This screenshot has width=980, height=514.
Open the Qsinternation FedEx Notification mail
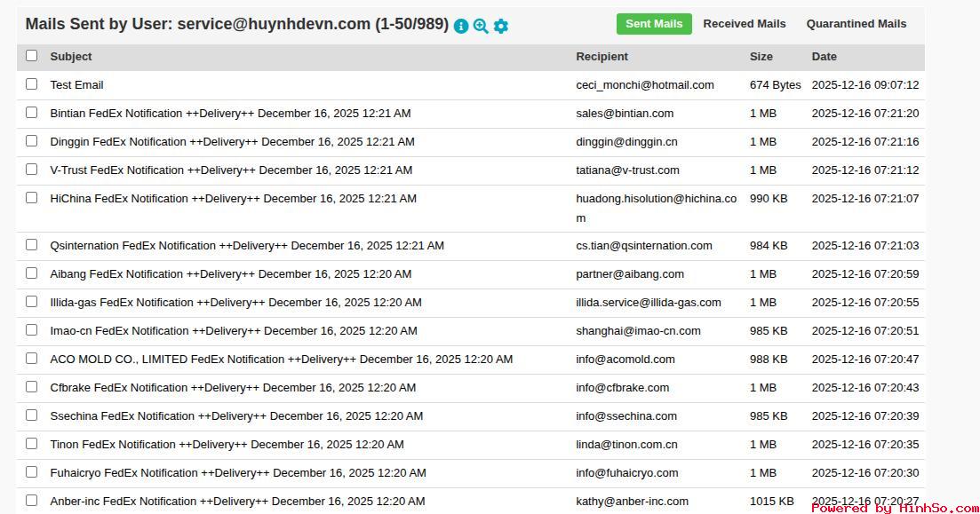point(247,246)
